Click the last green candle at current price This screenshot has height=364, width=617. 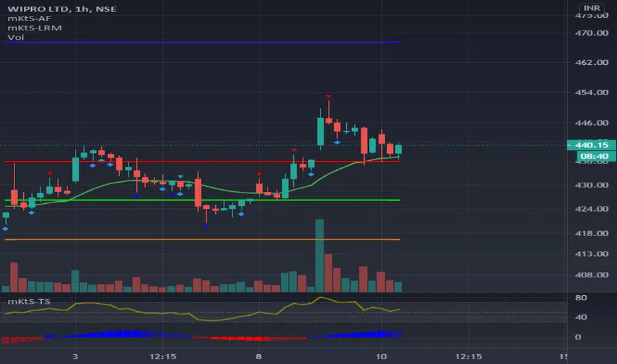pyautogui.click(x=399, y=149)
